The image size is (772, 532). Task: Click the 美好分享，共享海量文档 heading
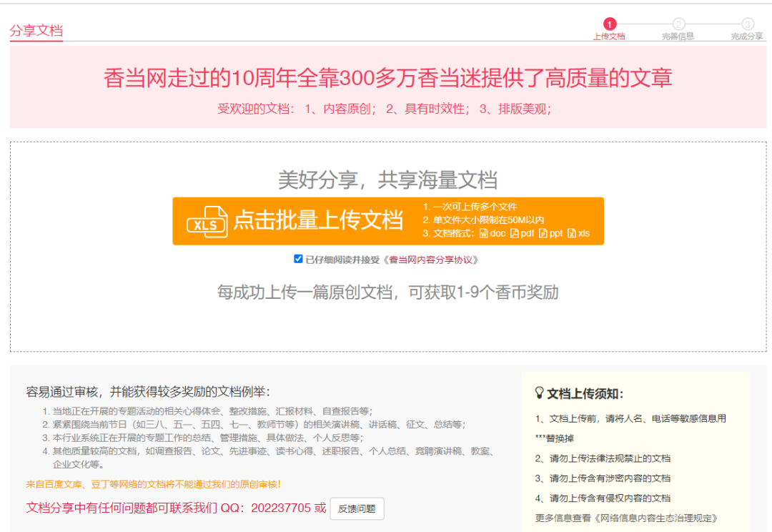[x=388, y=179]
